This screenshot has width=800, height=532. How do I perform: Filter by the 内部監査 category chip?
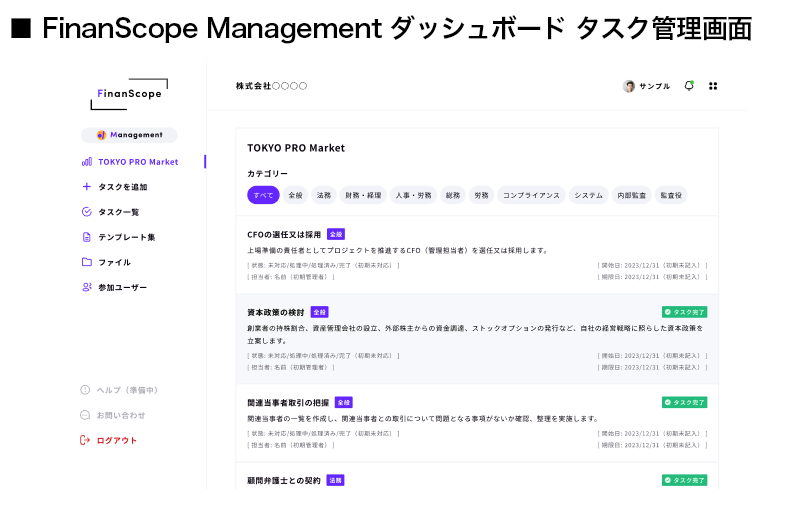[x=632, y=195]
